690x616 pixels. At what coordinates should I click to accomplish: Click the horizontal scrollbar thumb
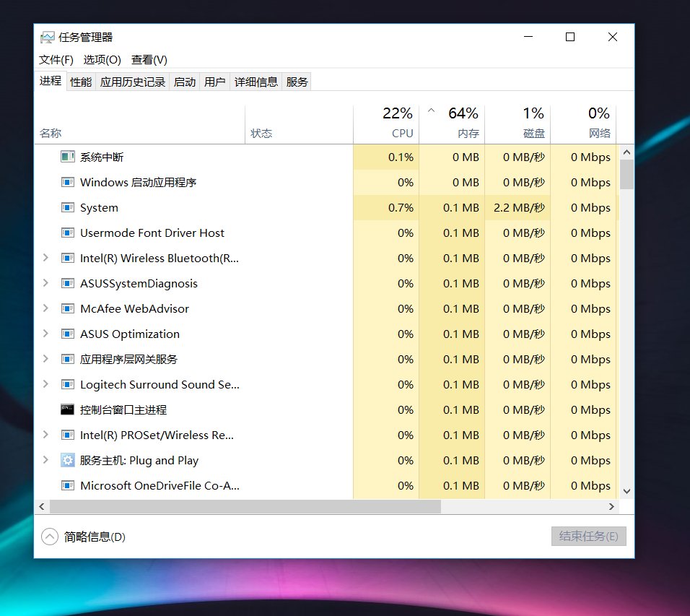pyautogui.click(x=245, y=506)
